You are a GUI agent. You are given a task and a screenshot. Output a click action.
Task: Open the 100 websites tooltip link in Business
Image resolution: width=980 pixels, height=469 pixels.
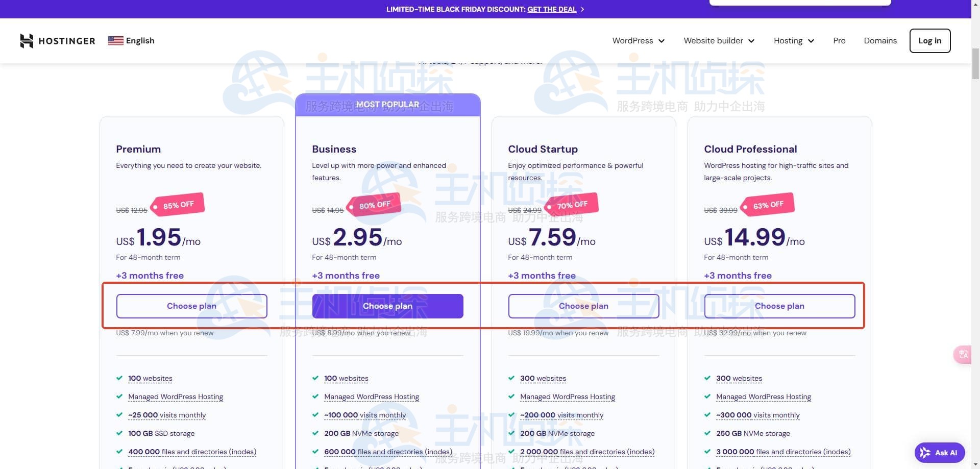(346, 378)
